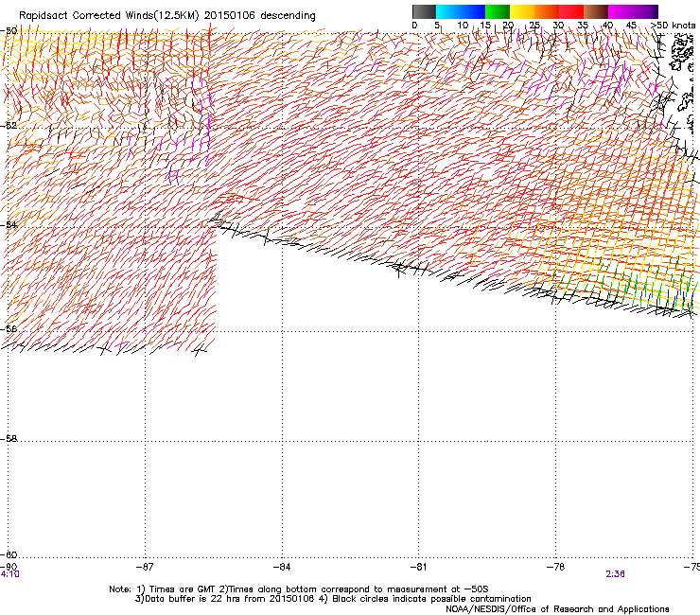Click the -58 latitude axis label
Screen dimensions: 700x615
point(9,439)
